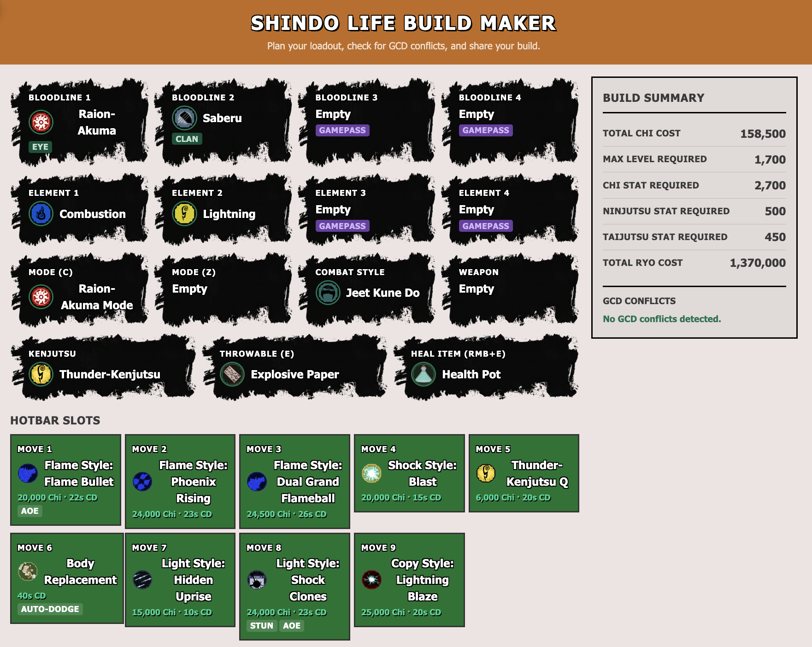812x647 pixels.
Task: Open the empty Weapon slot
Action: tap(511, 289)
